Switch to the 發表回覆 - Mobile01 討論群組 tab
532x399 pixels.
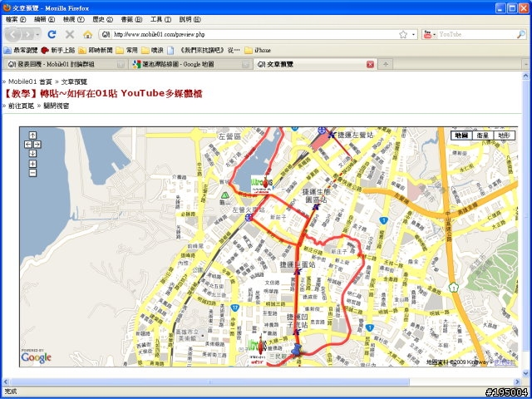[x=66, y=65]
